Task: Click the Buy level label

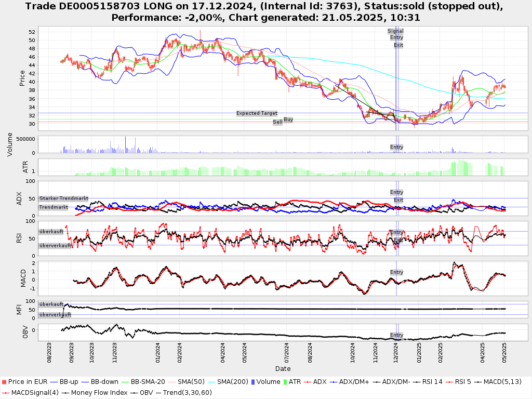Action: [x=288, y=119]
